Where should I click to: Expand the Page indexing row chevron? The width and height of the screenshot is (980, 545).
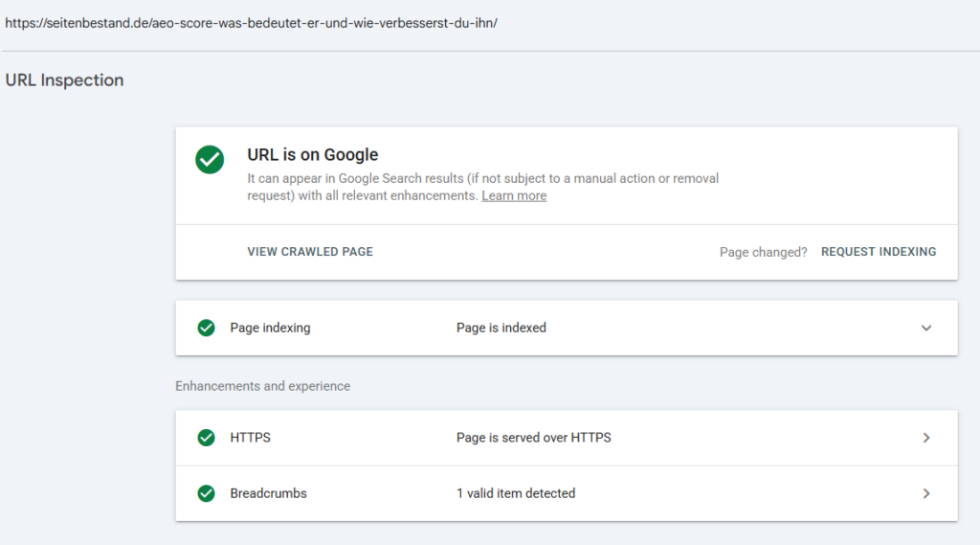(x=926, y=328)
